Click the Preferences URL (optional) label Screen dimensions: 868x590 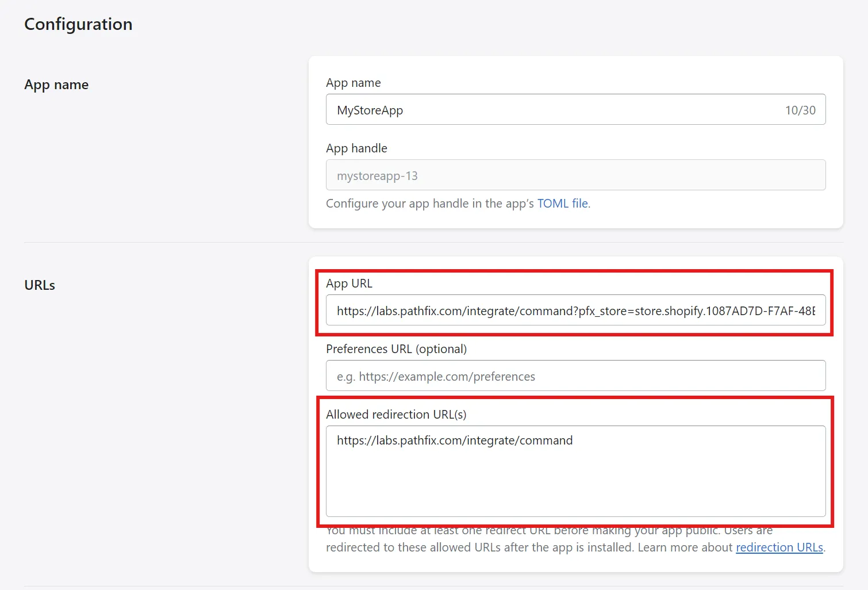tap(396, 349)
